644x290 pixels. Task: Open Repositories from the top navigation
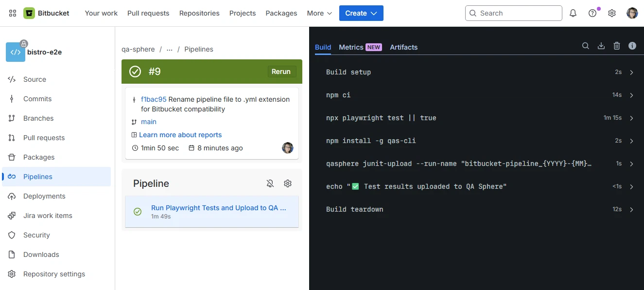(199, 13)
